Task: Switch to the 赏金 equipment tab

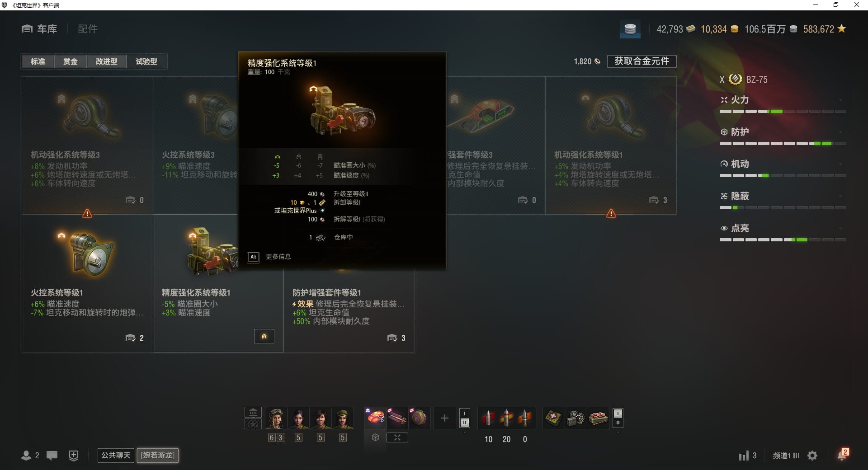Action: [70, 61]
